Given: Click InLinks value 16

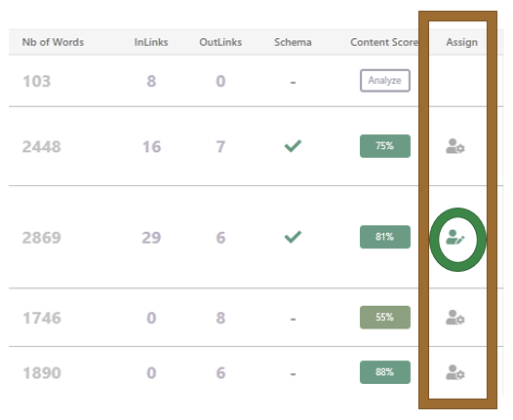Looking at the screenshot, I should point(151,146).
